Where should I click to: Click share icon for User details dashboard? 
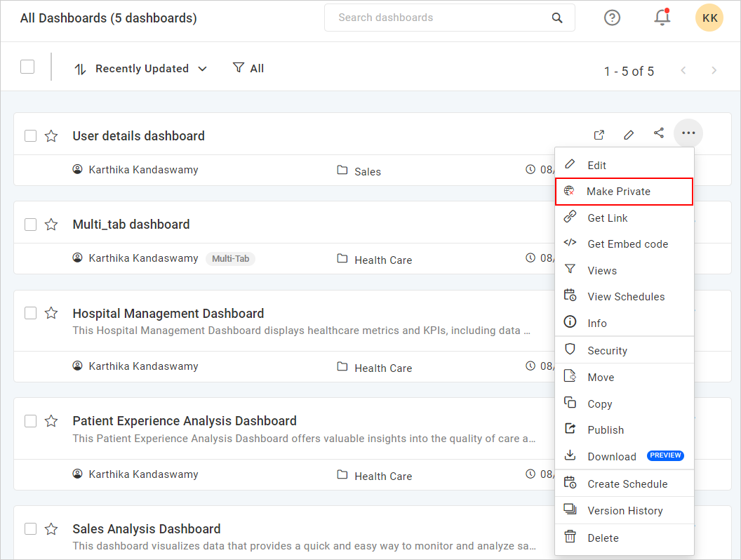point(658,133)
